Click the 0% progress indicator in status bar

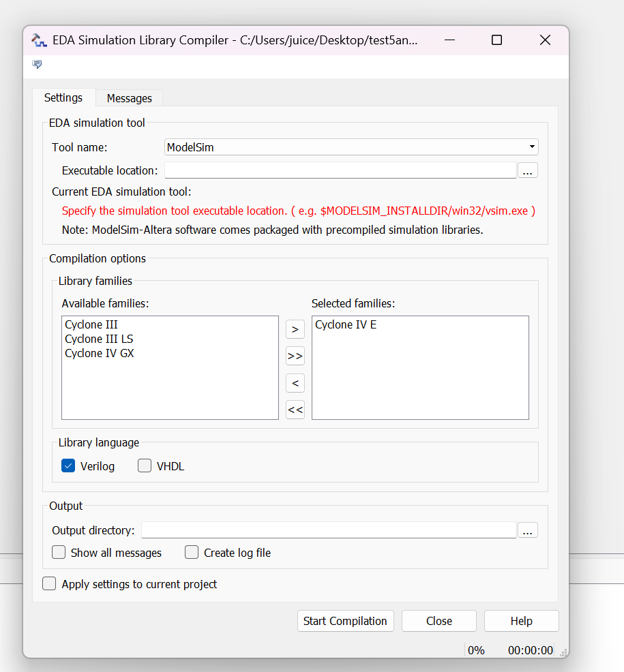pos(476,650)
